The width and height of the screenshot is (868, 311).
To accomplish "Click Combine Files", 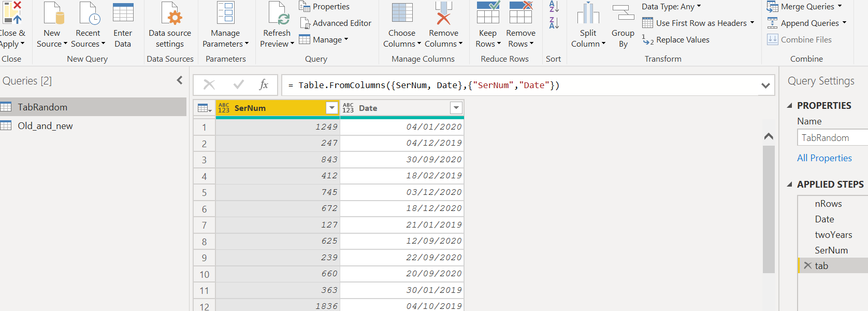I will point(800,40).
